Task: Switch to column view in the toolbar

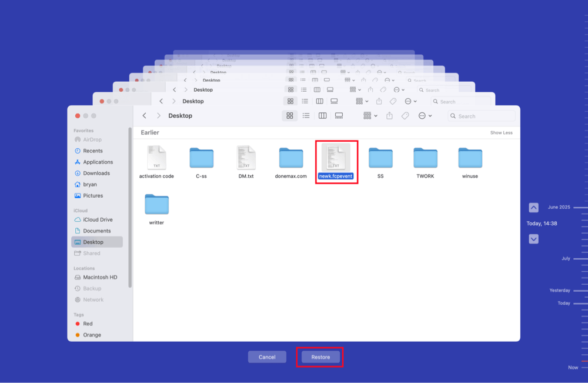Action: click(322, 116)
